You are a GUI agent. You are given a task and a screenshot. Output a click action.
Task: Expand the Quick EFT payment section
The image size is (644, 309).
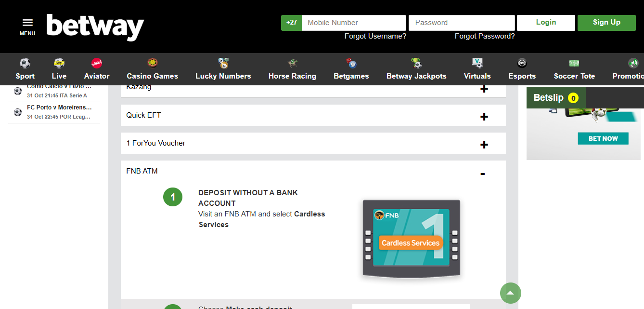(x=484, y=116)
